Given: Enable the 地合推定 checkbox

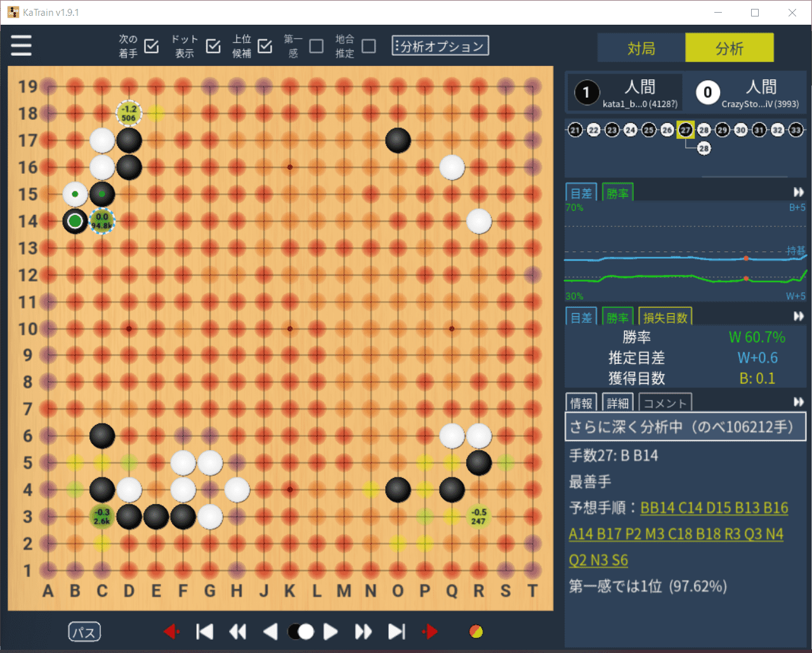Looking at the screenshot, I should [369, 46].
